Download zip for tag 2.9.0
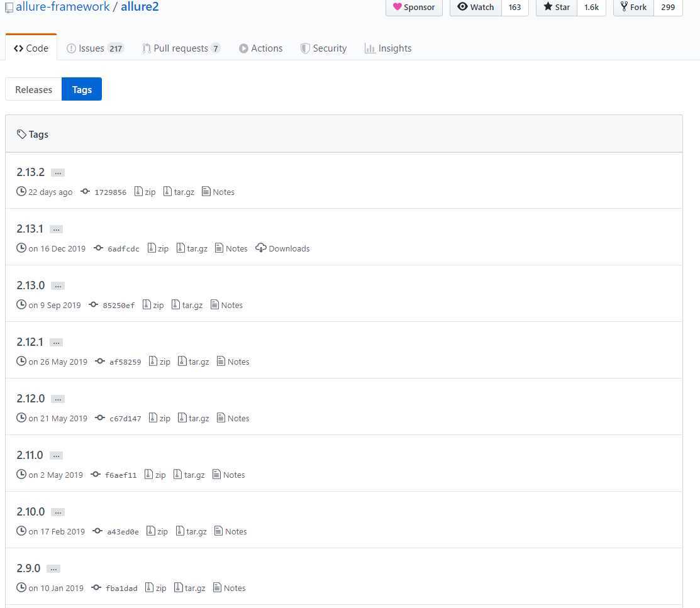 [x=156, y=589]
